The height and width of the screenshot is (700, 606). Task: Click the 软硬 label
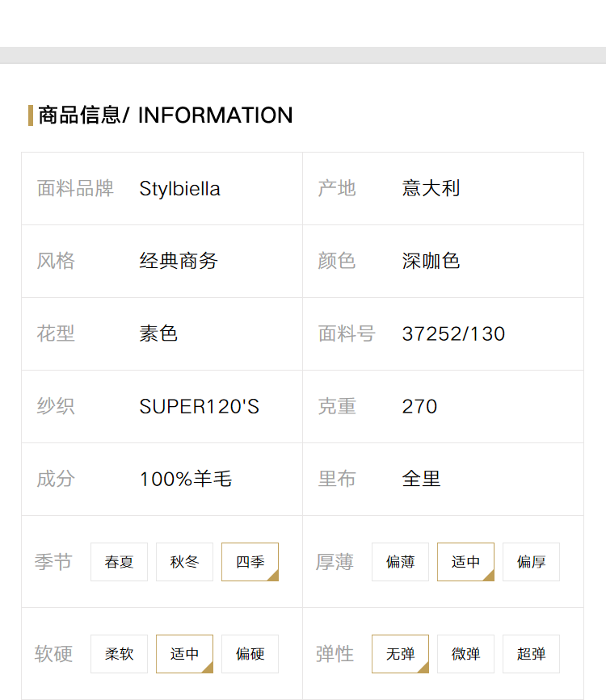(53, 653)
